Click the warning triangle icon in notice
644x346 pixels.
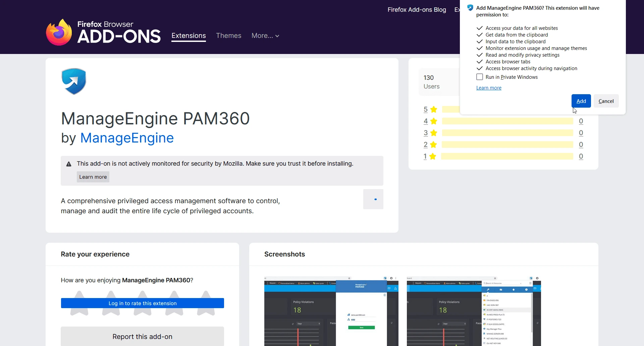pos(69,164)
